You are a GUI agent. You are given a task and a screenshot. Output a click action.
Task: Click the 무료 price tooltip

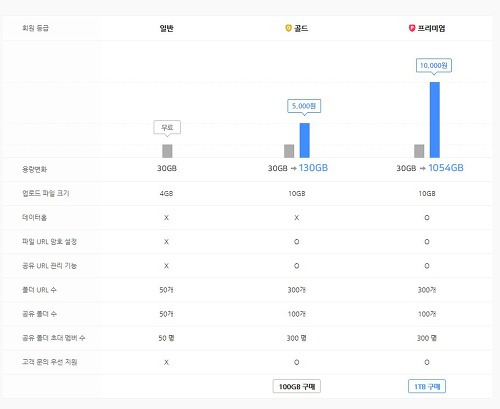[167, 128]
